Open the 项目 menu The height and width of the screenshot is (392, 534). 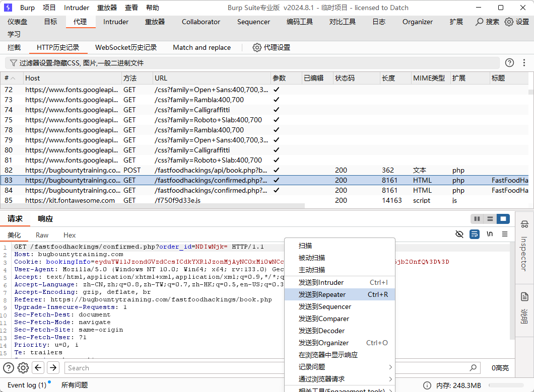pos(49,8)
